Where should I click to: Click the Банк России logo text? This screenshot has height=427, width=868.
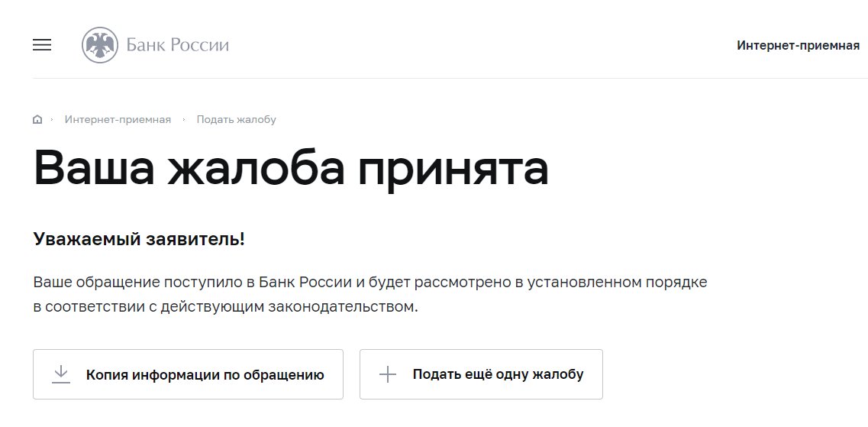[x=178, y=45]
